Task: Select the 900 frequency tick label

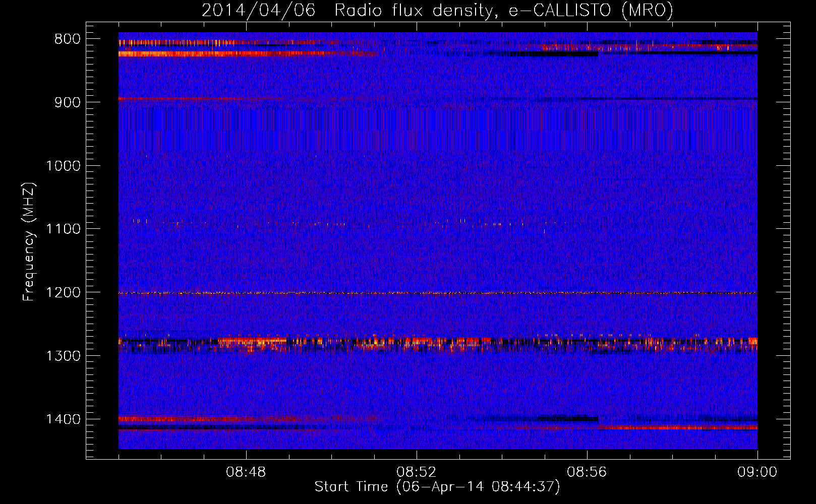Action: 68,102
